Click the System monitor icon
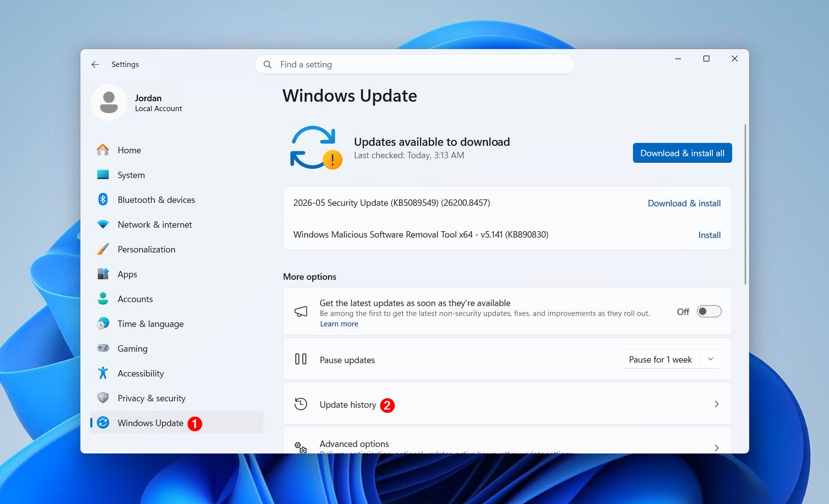The height and width of the screenshot is (504, 829). [103, 175]
